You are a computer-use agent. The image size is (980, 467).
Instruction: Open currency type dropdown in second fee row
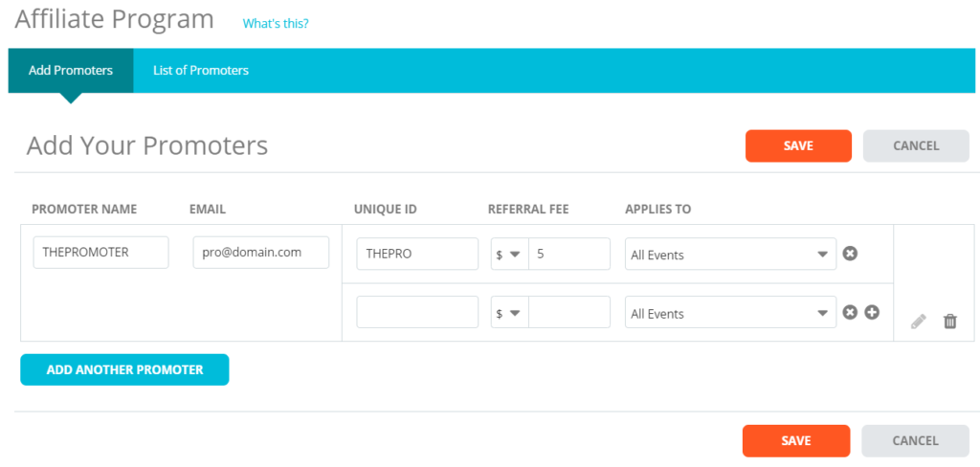(509, 312)
